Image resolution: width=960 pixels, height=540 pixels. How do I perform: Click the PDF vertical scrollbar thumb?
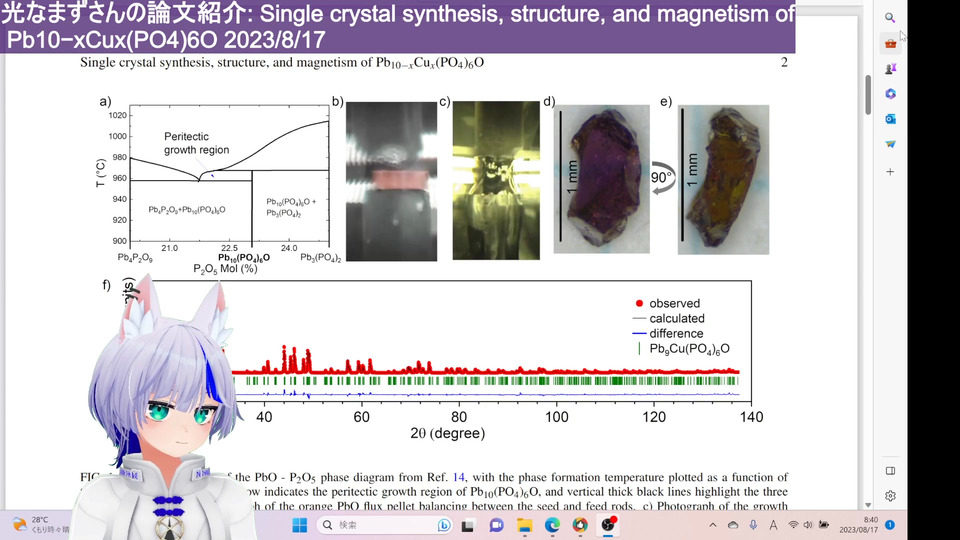pos(868,95)
